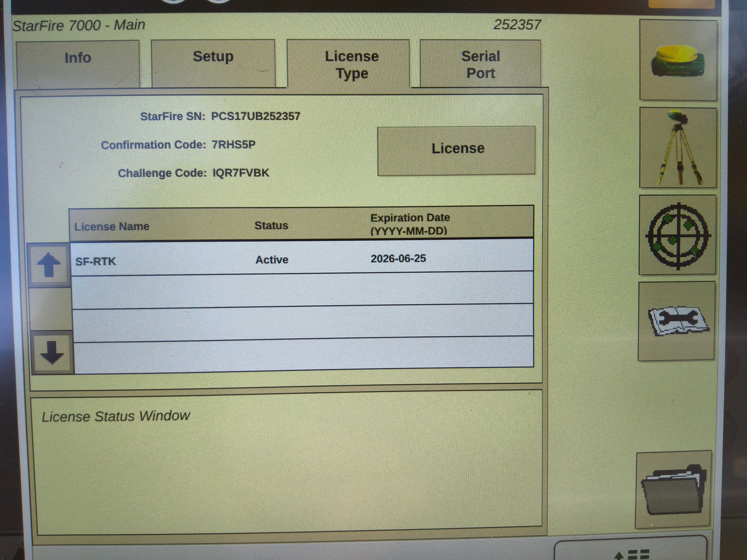Click the StarFire 7000 - Main title
747x560 pixels.
79,25
